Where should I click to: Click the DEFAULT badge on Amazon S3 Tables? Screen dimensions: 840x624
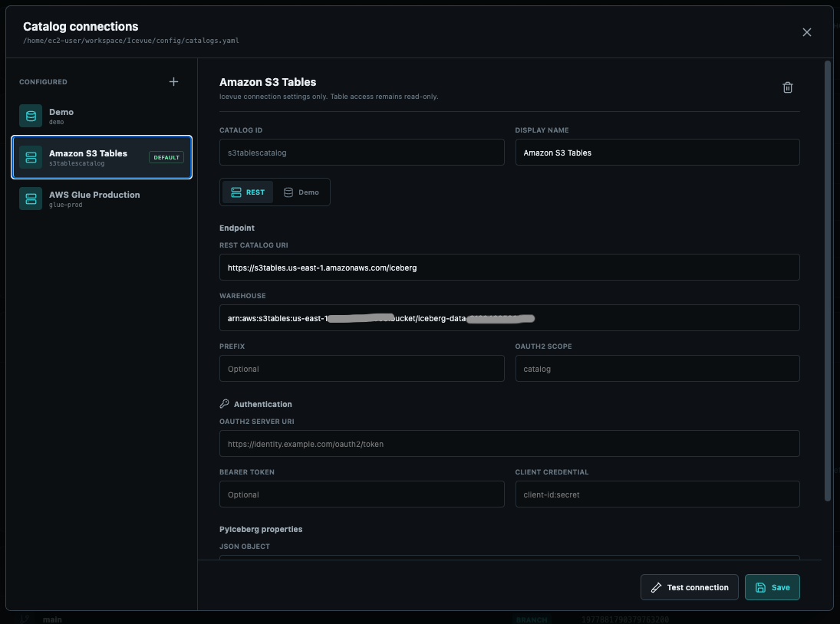166,157
